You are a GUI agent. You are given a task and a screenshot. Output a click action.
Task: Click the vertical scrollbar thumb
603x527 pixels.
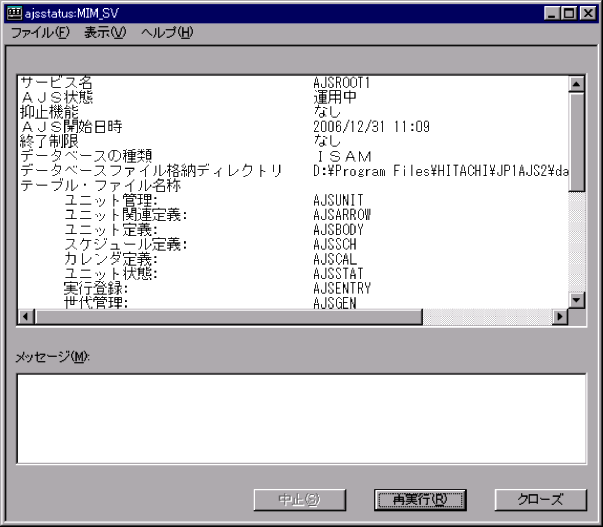pyautogui.click(x=576, y=142)
